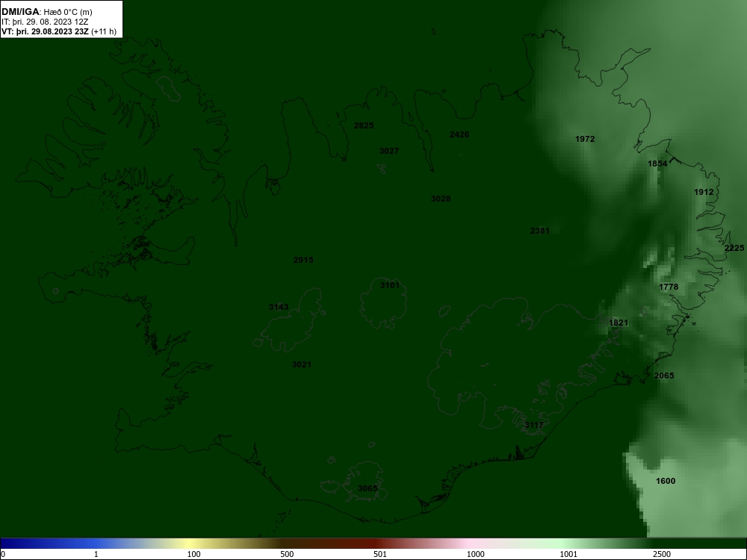The width and height of the screenshot is (747, 560).
Task: Select the 2915 height label
Action: [x=303, y=260]
